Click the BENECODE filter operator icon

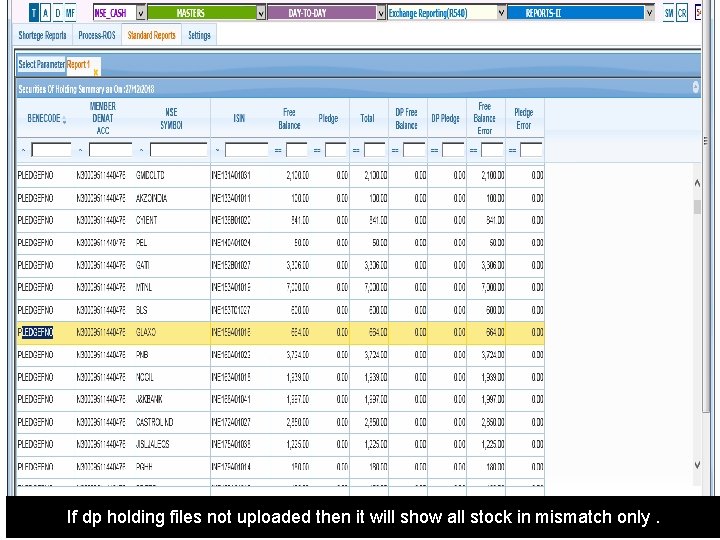click(x=23, y=150)
